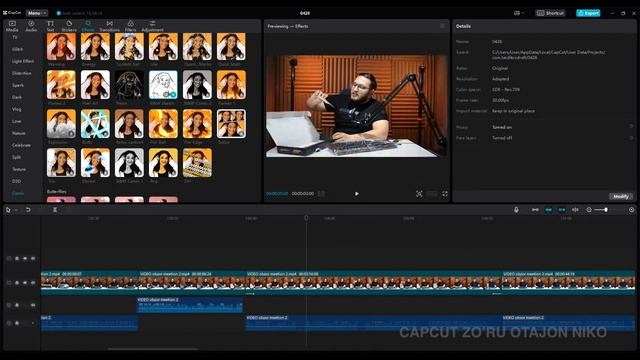Pick the Celebrate effects category
This screenshot has width=640, height=360.
[x=21, y=145]
